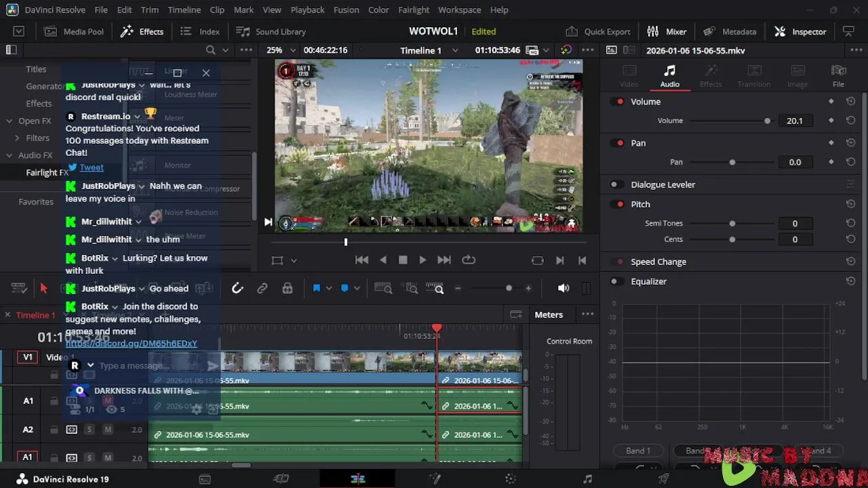Collapse the Open FX category
This screenshot has height=488, width=868.
point(9,121)
